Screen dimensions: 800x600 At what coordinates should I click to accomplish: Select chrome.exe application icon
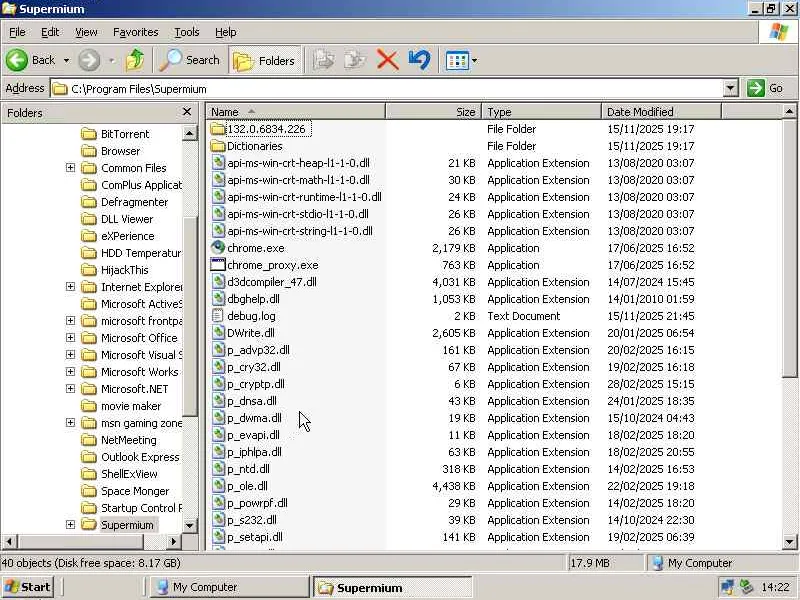point(218,248)
